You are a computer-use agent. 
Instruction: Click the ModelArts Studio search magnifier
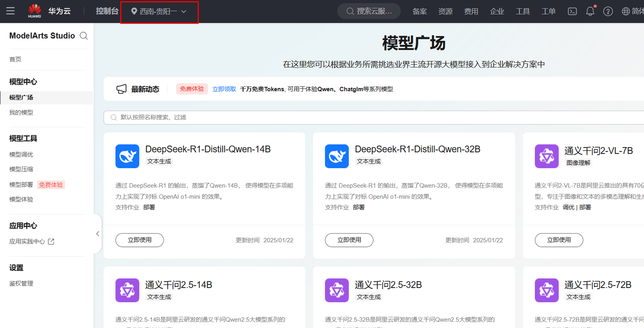click(84, 36)
